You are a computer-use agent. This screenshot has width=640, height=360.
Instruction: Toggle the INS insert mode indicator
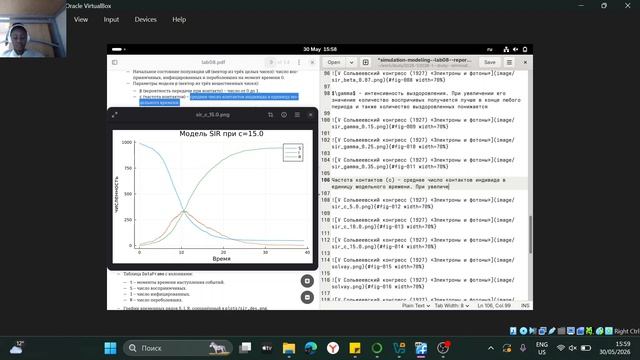coord(525,306)
